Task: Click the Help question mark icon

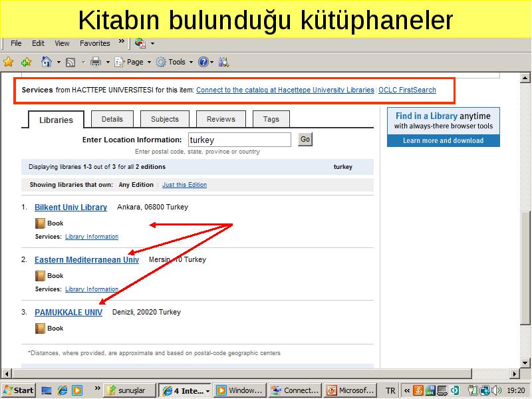Action: (x=203, y=62)
